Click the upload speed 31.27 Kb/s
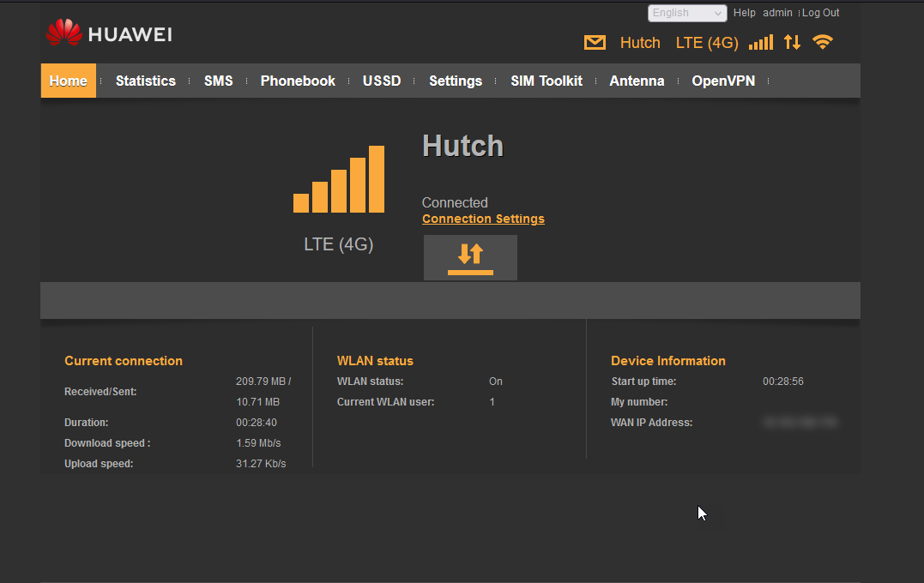Viewport: 924px width, 583px height. pos(261,464)
